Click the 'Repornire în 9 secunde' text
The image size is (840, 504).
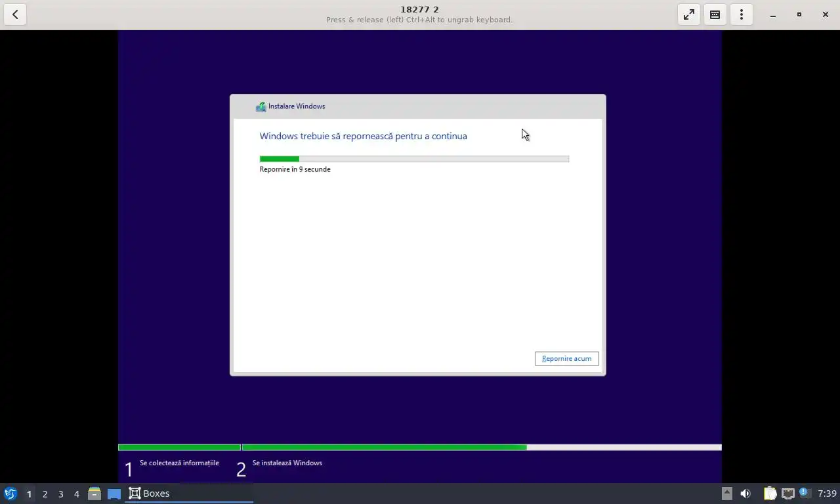tap(295, 169)
